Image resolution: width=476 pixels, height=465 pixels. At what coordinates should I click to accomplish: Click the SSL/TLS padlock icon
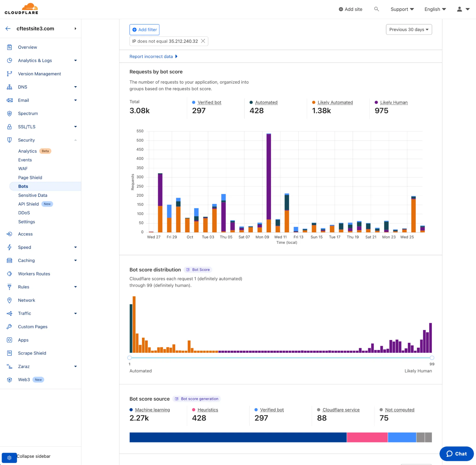[9, 127]
